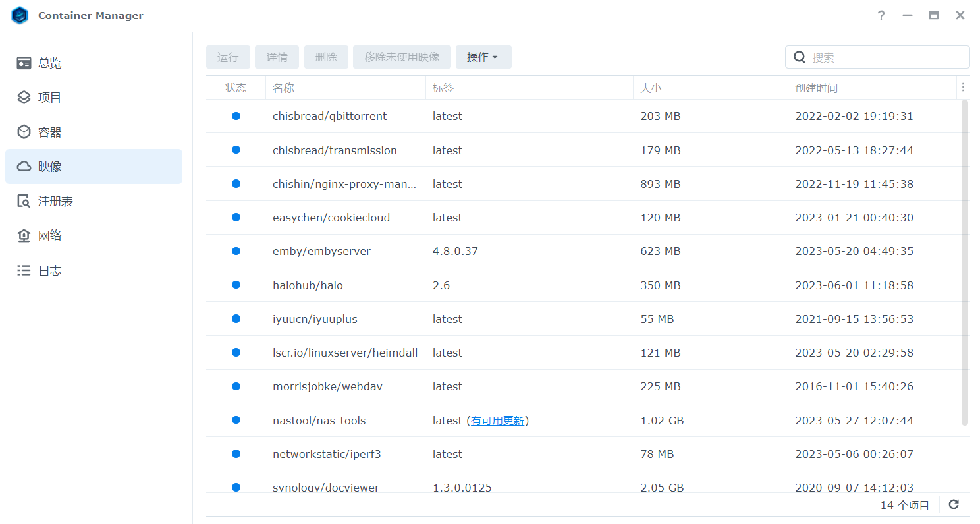Select chisbread/qbittorrent image name

330,116
